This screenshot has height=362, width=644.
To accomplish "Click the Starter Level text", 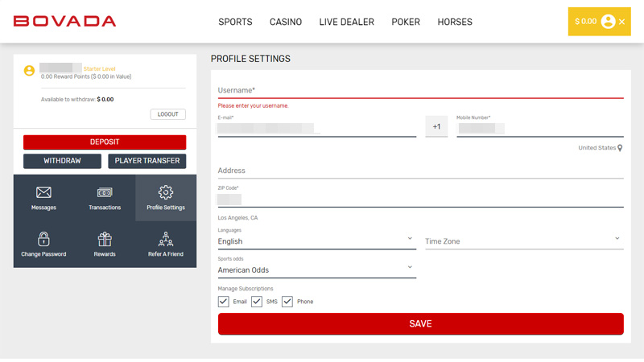I will pos(99,69).
